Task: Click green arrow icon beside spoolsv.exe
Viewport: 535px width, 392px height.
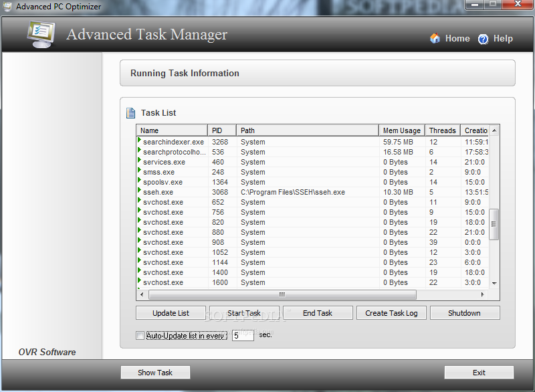Action: pos(139,181)
